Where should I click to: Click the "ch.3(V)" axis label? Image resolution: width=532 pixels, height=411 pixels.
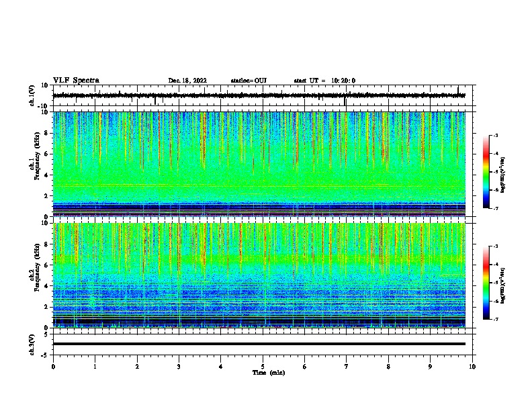[x=32, y=345]
